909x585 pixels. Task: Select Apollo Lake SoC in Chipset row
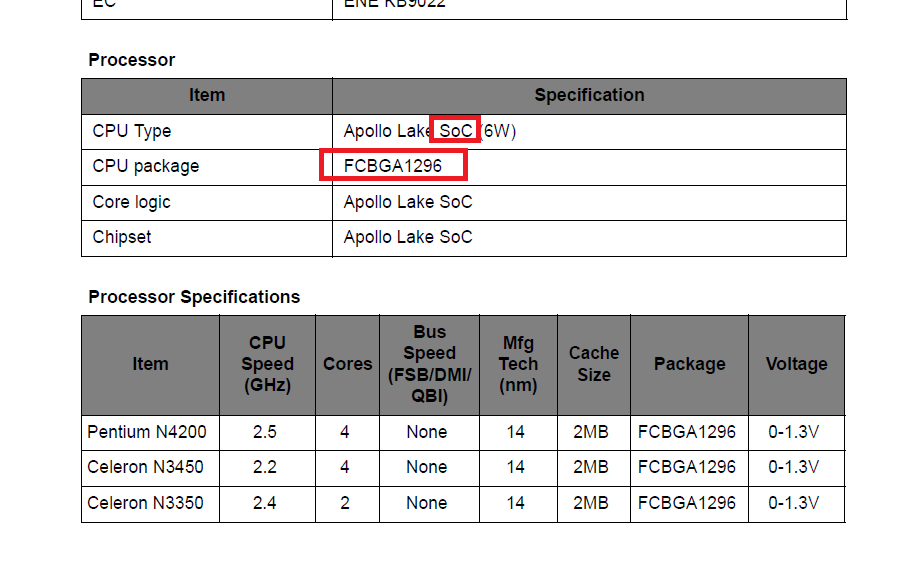click(x=408, y=237)
